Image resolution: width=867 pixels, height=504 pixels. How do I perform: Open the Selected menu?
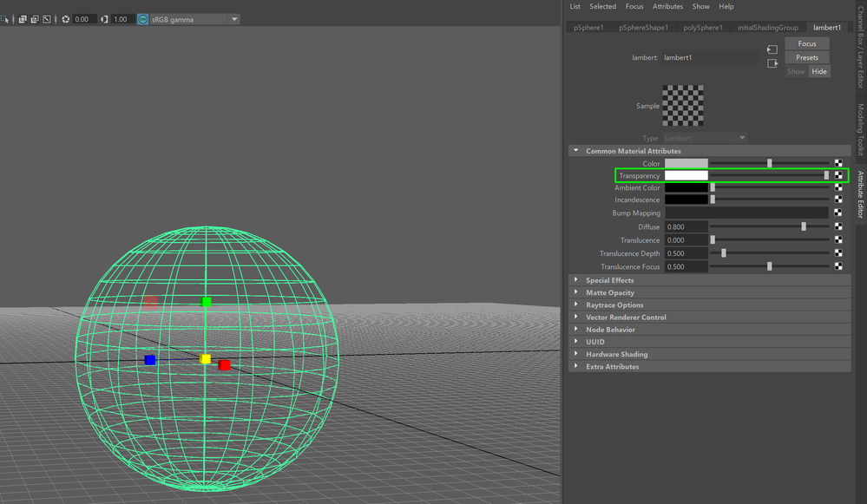[602, 7]
